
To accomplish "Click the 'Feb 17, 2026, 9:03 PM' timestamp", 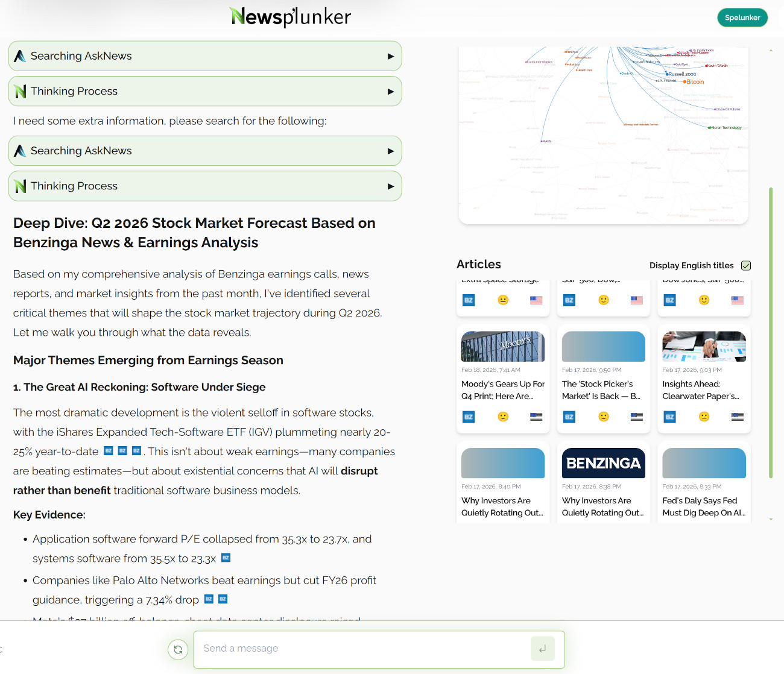I will pyautogui.click(x=692, y=370).
